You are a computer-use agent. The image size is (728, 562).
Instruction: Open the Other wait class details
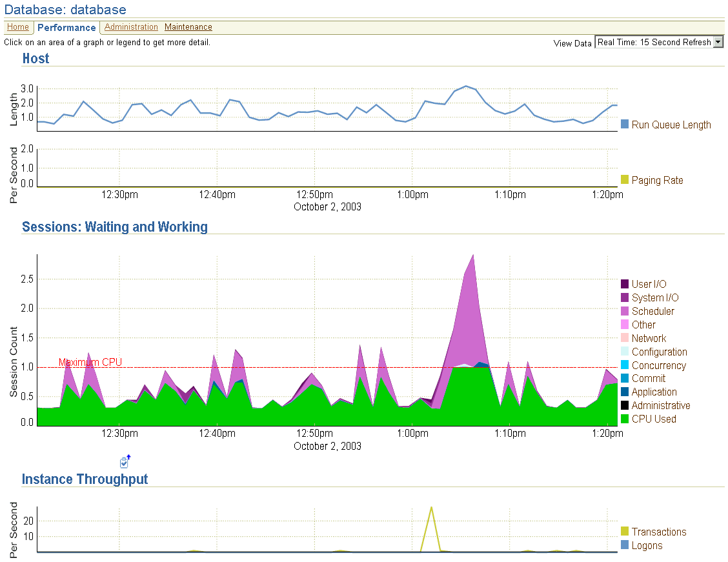[643, 325]
